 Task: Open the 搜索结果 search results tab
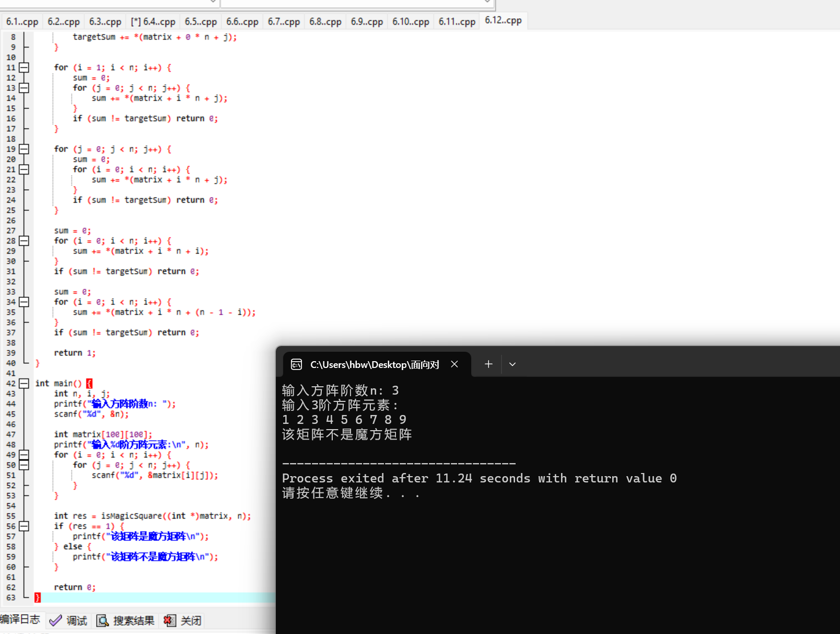(x=126, y=620)
